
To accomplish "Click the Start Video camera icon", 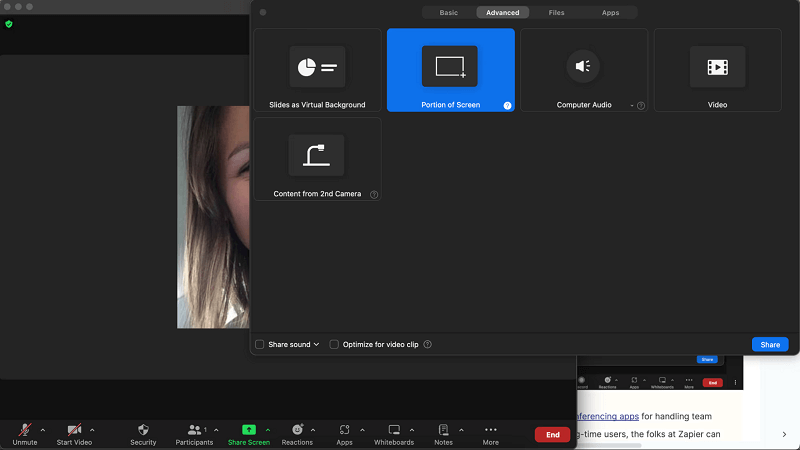I will pyautogui.click(x=74, y=430).
